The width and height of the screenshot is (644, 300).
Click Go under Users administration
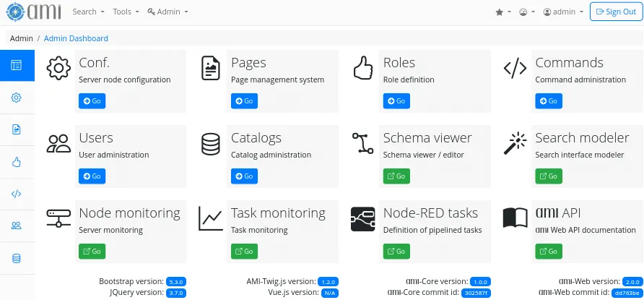point(92,176)
